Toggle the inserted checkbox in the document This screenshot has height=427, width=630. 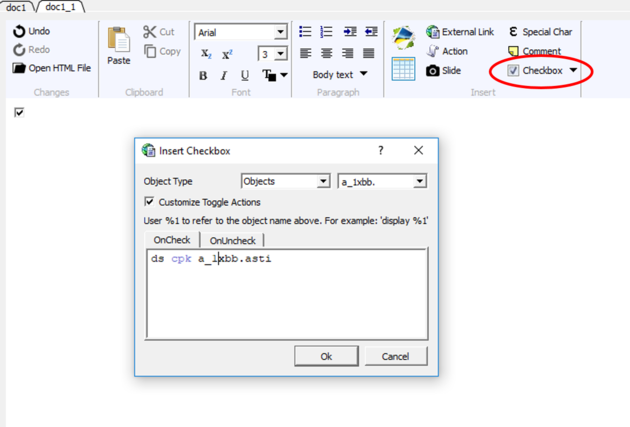[x=19, y=112]
